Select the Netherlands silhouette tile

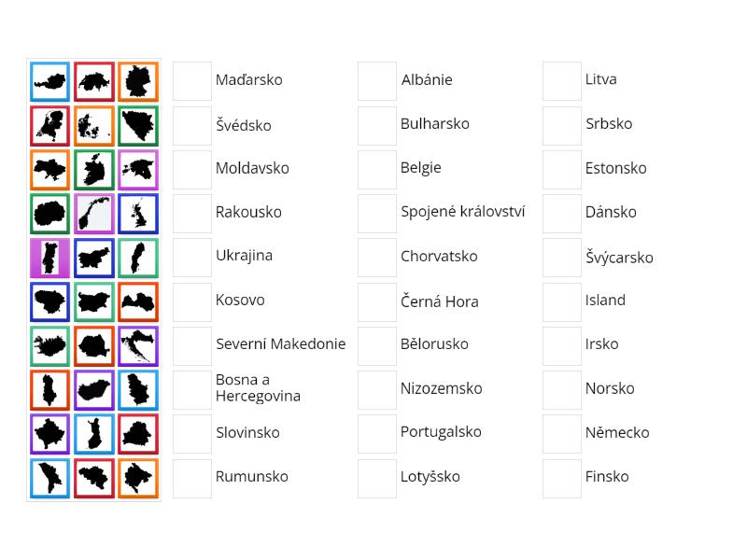pyautogui.click(x=49, y=126)
